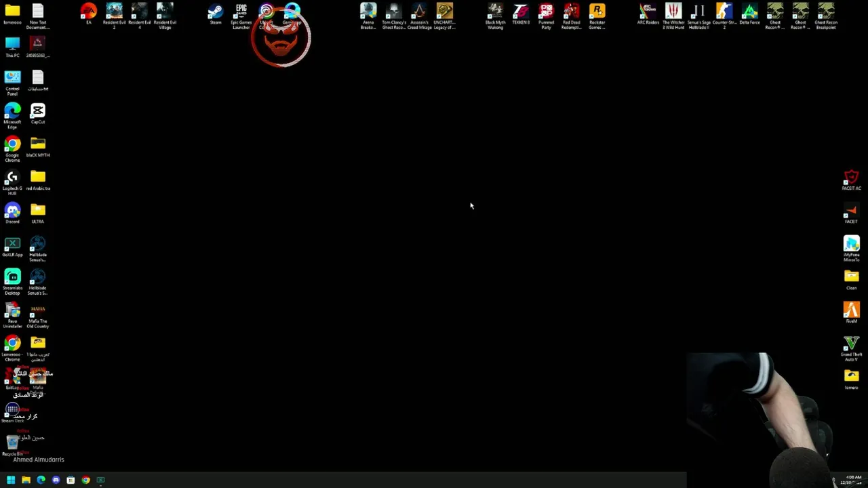Open File Explorer from the taskbar

26,480
